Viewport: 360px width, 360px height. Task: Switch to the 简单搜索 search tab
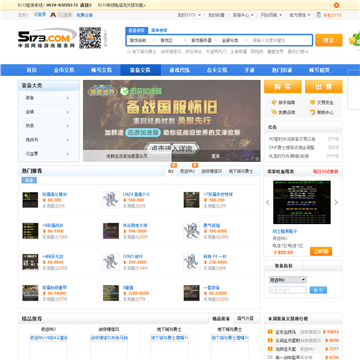pos(159,30)
